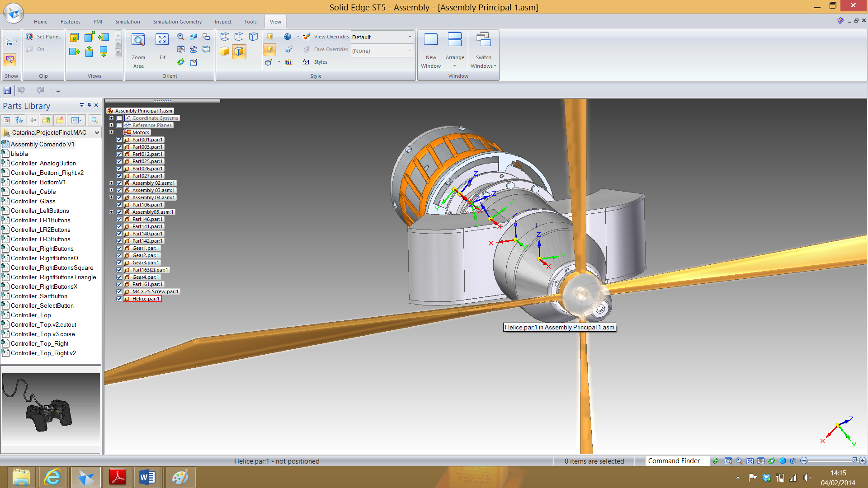Open the Home ribbon tab
868x488 pixels.
tap(41, 22)
